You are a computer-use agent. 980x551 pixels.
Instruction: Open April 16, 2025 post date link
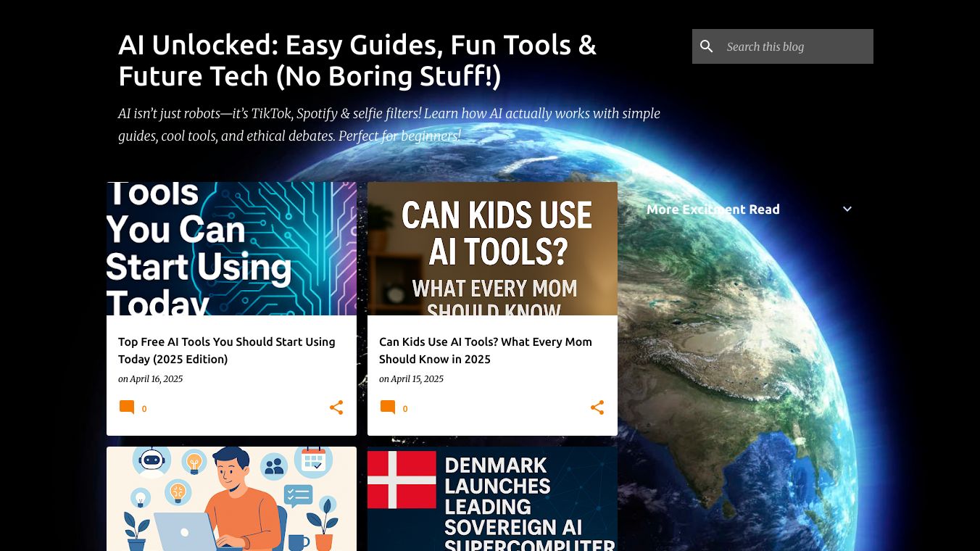156,379
